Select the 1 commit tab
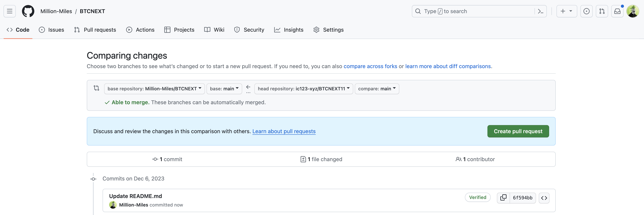The width and height of the screenshot is (644, 215). tap(167, 159)
